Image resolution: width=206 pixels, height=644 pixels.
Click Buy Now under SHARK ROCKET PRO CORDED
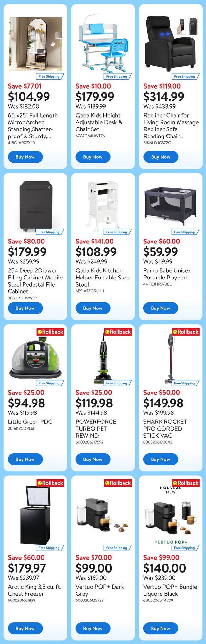[161, 459]
